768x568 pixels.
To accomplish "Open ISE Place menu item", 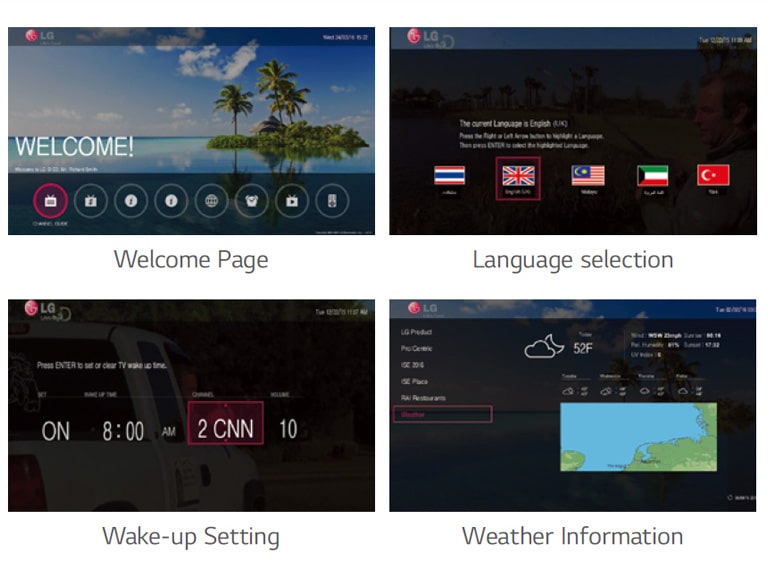I will click(414, 381).
